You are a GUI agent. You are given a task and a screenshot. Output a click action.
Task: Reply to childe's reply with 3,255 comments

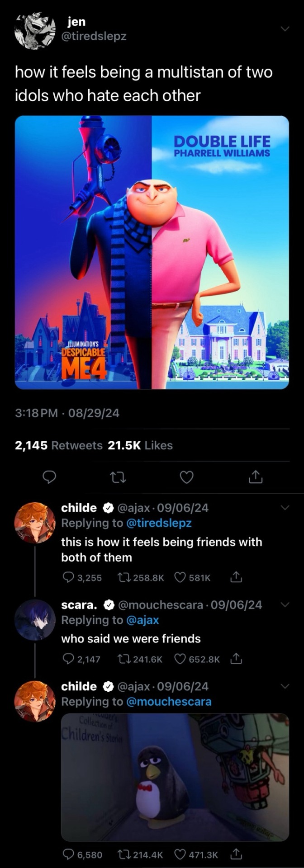68,577
